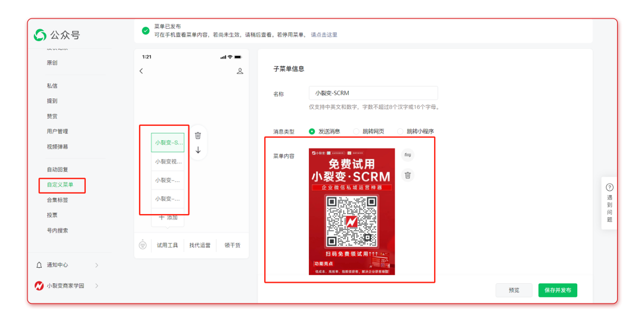Choose the 跳转网页 message type
The width and height of the screenshot is (644, 325).
(357, 131)
